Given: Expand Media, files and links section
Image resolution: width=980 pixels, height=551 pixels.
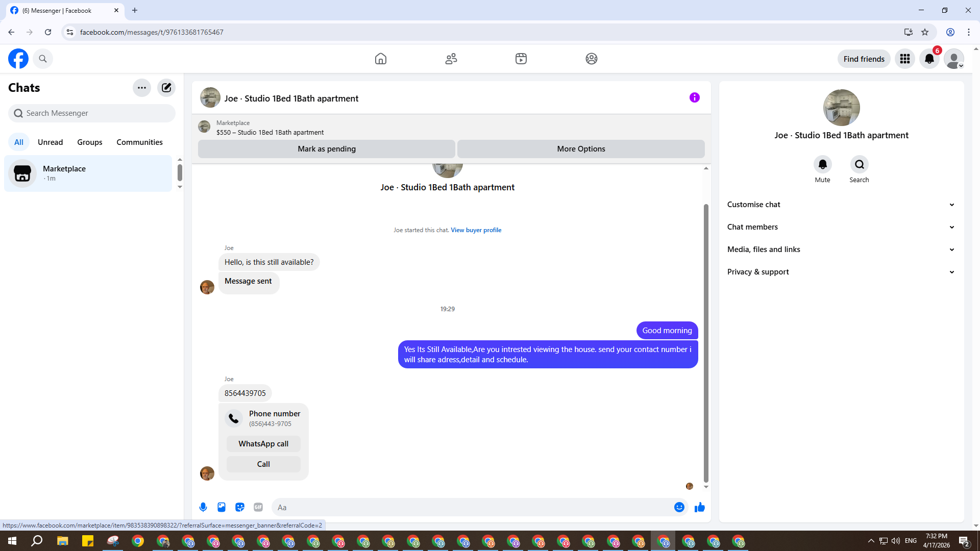Looking at the screenshot, I should tap(841, 249).
